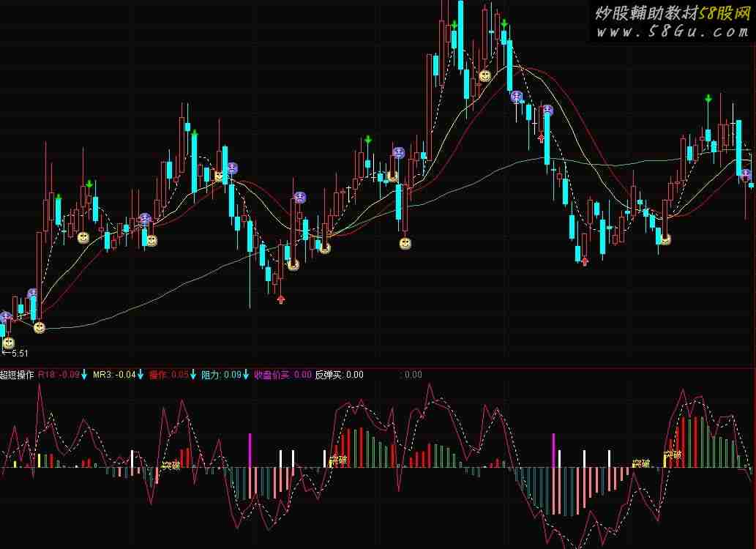This screenshot has height=549, width=756.
Task: Select the 超短操作 indicator name label
Action: 17,375
